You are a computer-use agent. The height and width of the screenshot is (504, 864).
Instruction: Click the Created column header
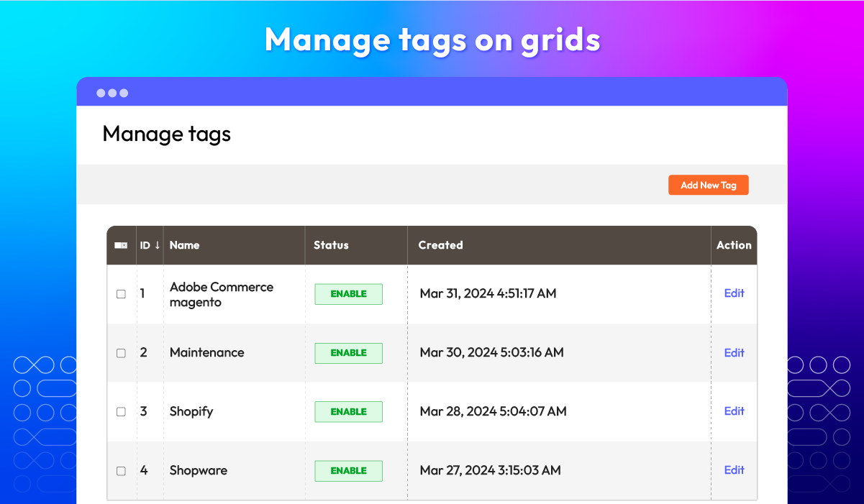pyautogui.click(x=440, y=245)
